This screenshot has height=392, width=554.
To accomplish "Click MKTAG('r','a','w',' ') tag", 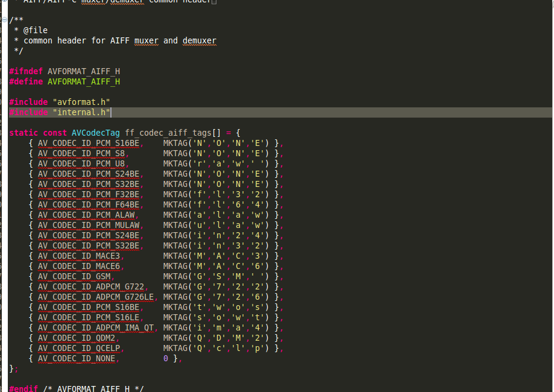I will (x=216, y=163).
